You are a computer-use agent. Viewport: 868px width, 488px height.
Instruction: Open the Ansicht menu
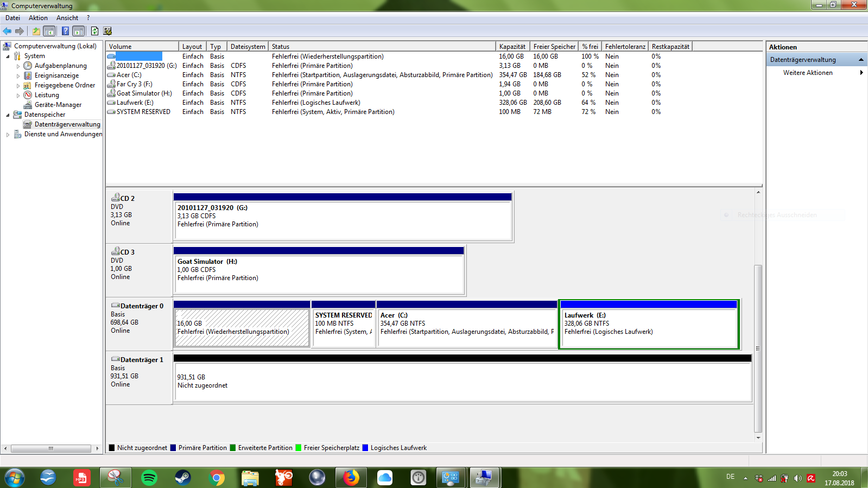click(67, 18)
